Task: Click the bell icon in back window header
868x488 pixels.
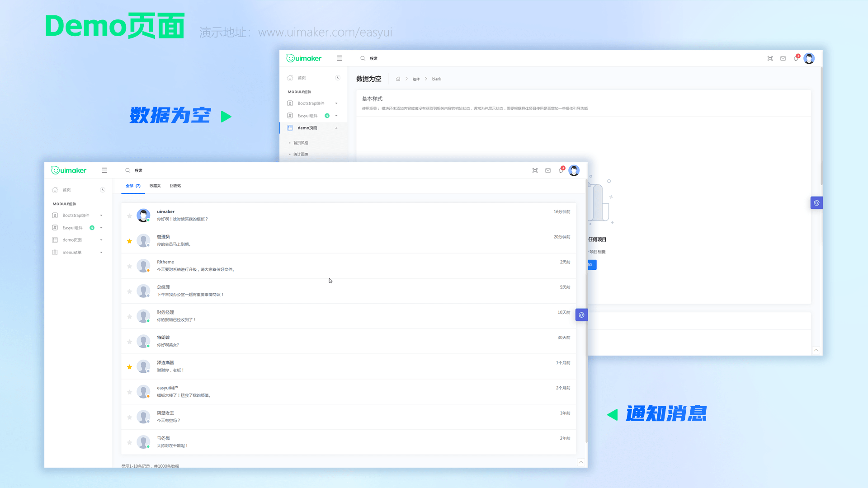Action: (796, 58)
